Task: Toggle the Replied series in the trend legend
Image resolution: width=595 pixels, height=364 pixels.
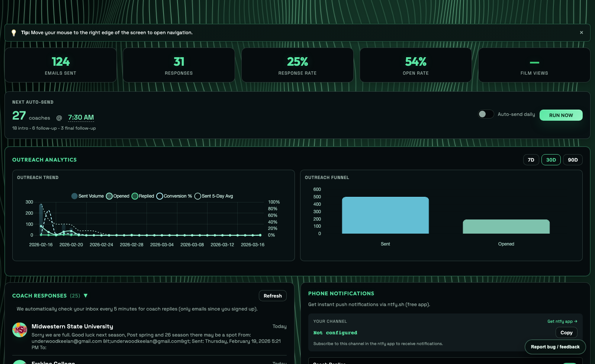Action: 135,196
